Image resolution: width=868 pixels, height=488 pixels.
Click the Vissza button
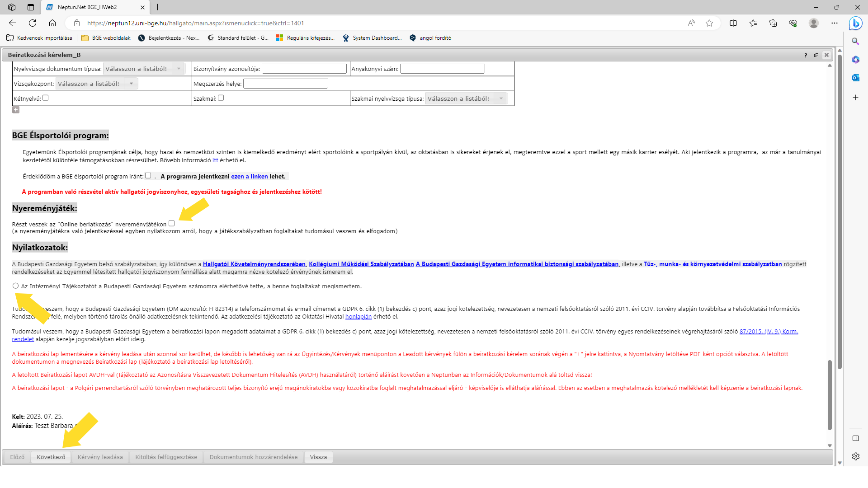pyautogui.click(x=318, y=457)
